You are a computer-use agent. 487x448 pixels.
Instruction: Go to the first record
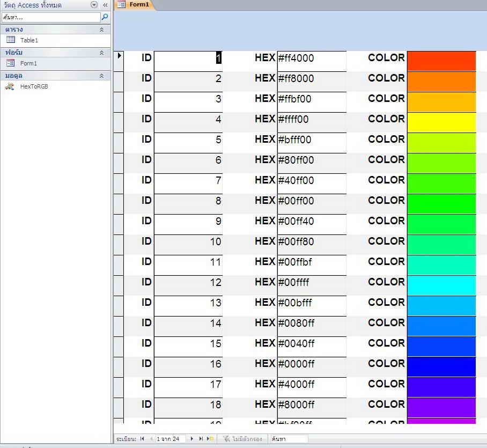coord(142,439)
